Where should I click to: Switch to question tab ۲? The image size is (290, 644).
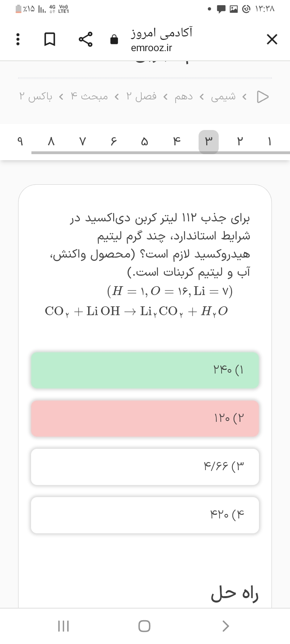[x=240, y=142]
